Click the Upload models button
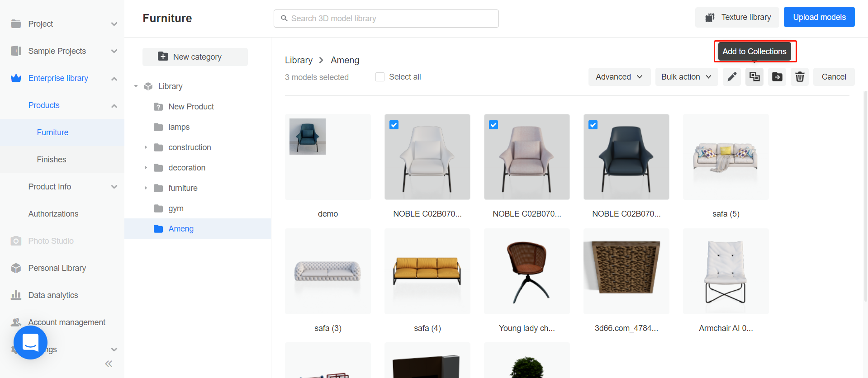 [x=819, y=17]
